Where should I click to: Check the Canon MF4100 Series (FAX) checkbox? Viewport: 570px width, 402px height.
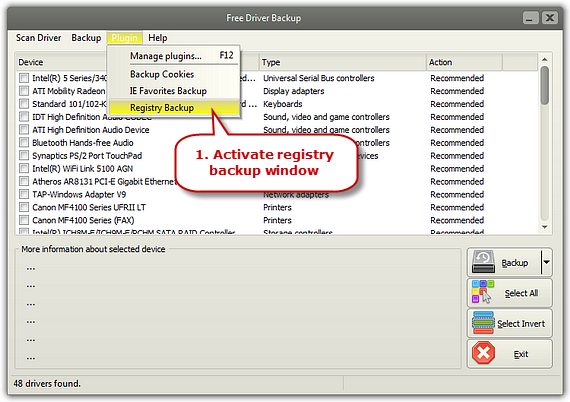24,220
